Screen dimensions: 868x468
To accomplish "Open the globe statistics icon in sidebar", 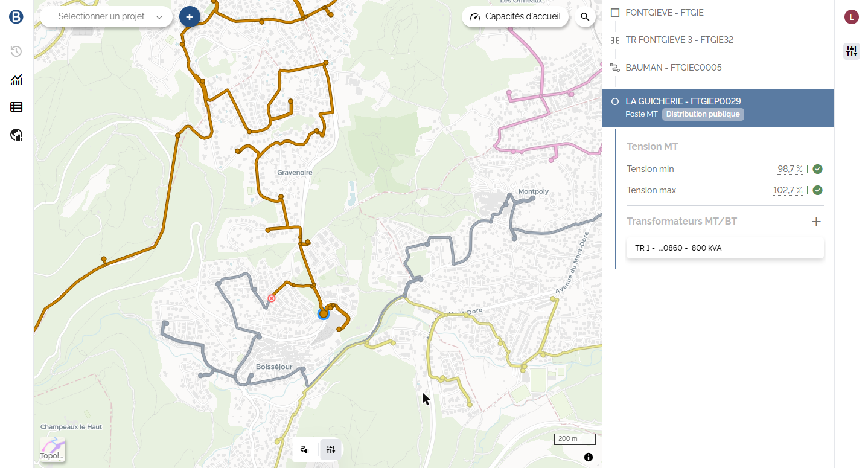I will (16, 135).
